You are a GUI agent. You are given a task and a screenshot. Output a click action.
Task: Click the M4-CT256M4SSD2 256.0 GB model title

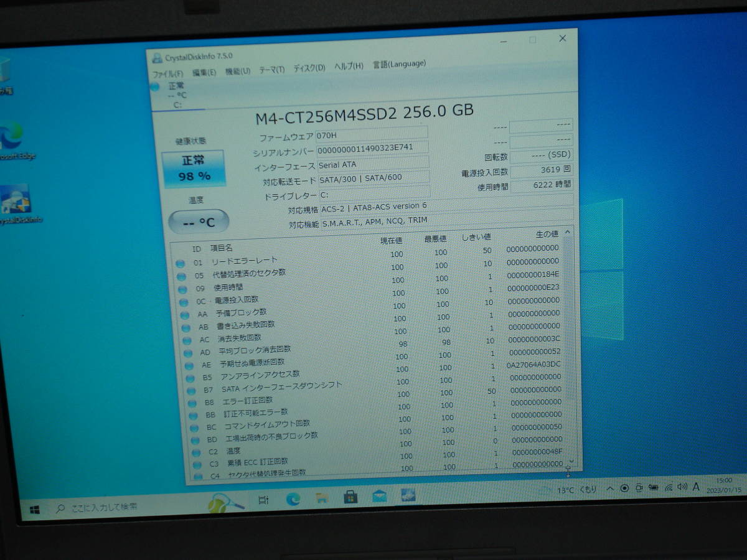point(365,113)
